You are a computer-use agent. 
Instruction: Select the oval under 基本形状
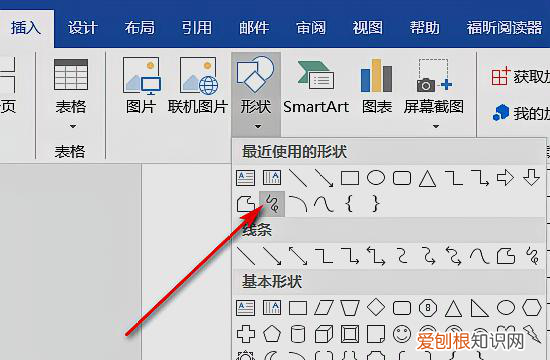click(506, 308)
